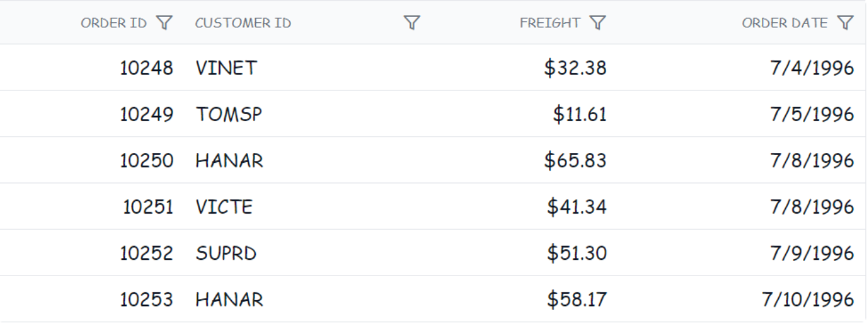
Task: Select the $58.17 freight cell
Action: (576, 300)
